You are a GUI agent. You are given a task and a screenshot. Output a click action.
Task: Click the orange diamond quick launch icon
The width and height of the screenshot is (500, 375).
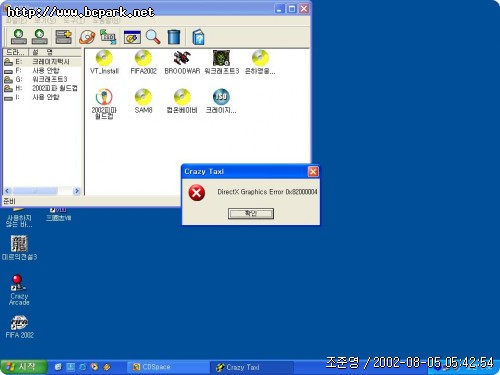coord(107,367)
